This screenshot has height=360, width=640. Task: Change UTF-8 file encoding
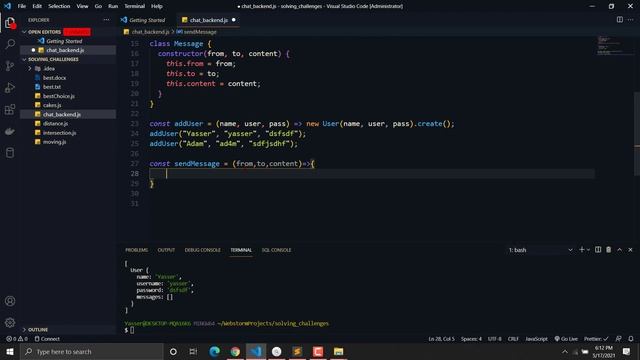(494, 339)
